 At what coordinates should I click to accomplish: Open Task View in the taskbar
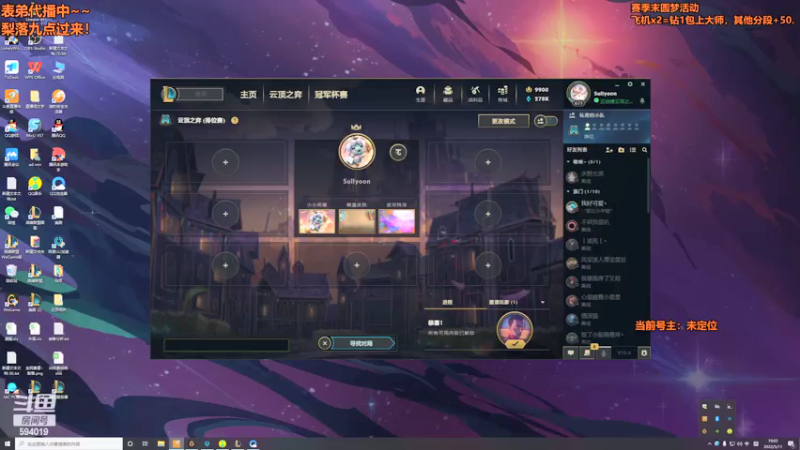tap(145, 444)
